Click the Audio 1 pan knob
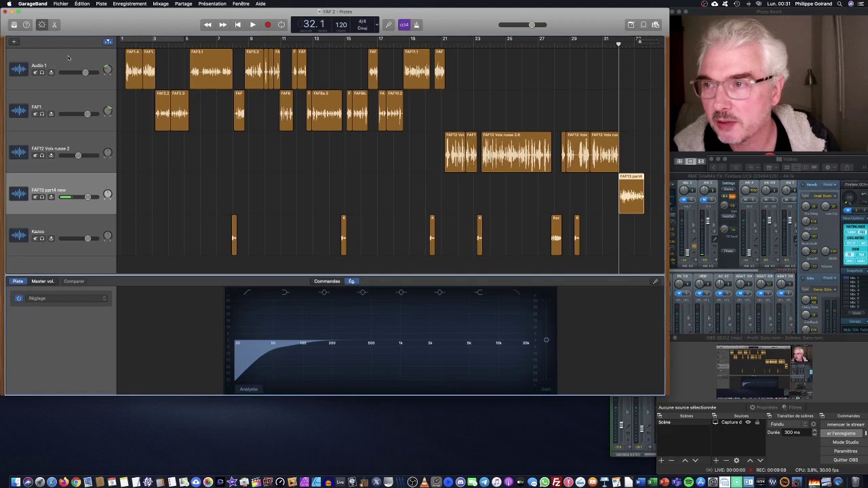Image resolution: width=868 pixels, height=488 pixels. 107,69
